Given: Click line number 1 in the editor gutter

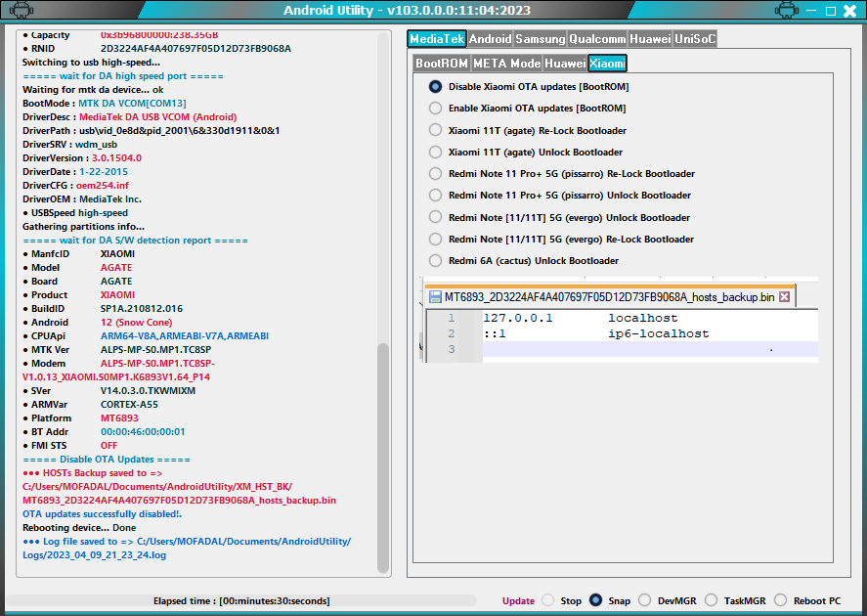Looking at the screenshot, I should pos(452,318).
